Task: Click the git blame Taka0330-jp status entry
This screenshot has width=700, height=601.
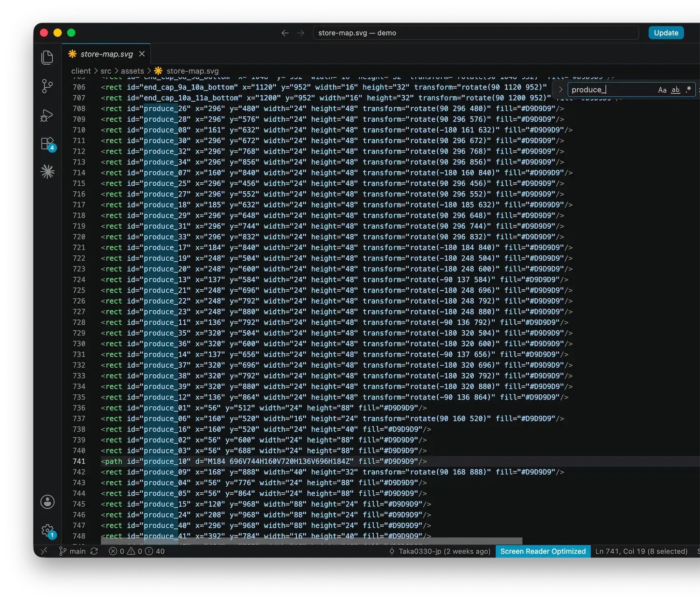Action: click(x=440, y=551)
